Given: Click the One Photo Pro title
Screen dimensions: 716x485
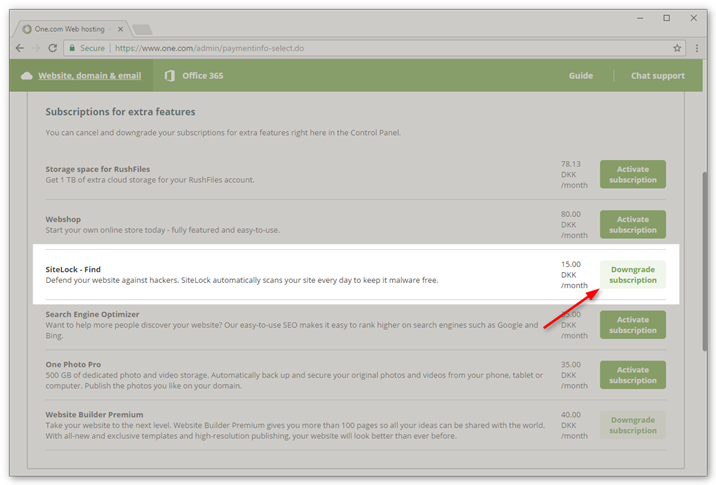Looking at the screenshot, I should 73,364.
